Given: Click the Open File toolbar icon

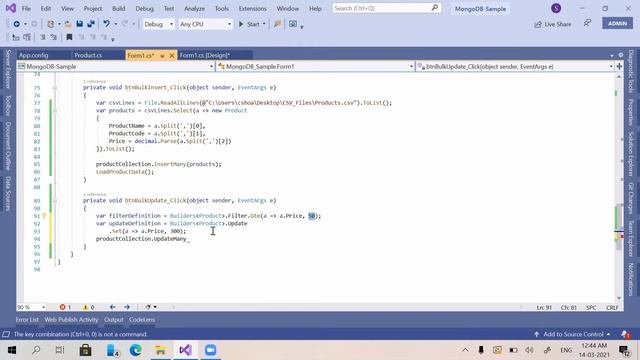Looking at the screenshot, I should point(68,24).
